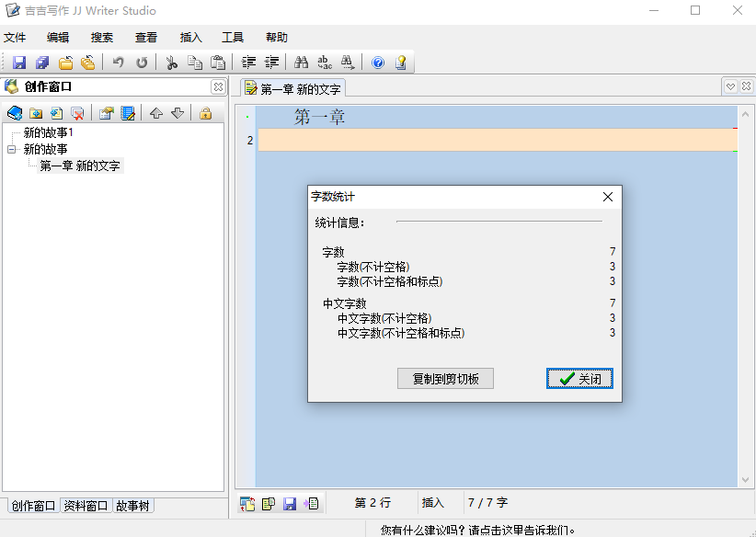Click the 第一章 heading line in editor
Screen dimensions: 756x537
pos(320,117)
